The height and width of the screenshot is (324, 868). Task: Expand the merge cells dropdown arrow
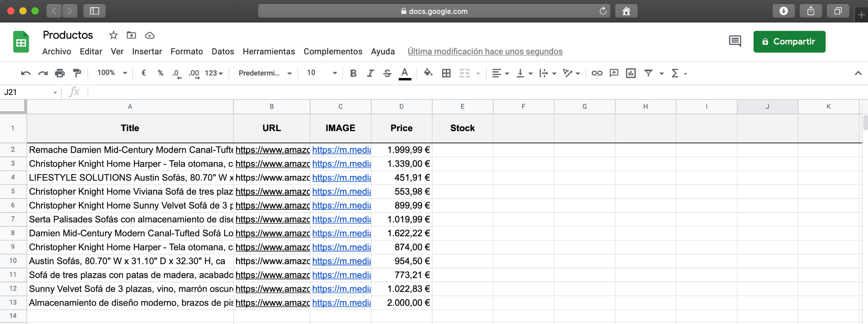[478, 73]
